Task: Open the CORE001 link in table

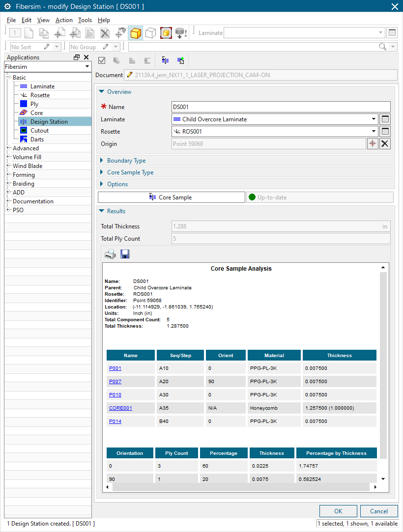Action: pos(120,408)
